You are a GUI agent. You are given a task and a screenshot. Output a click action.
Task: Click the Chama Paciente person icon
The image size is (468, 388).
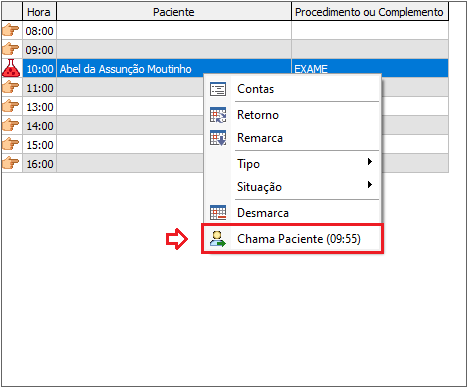point(218,239)
